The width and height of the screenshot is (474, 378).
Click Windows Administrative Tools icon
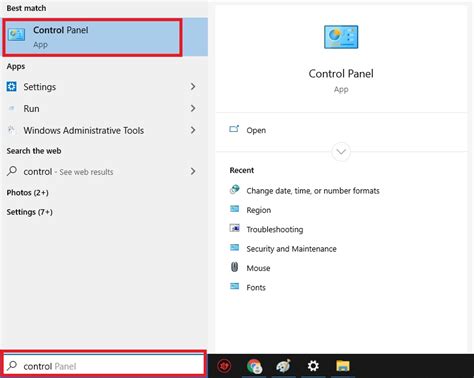[11, 130]
